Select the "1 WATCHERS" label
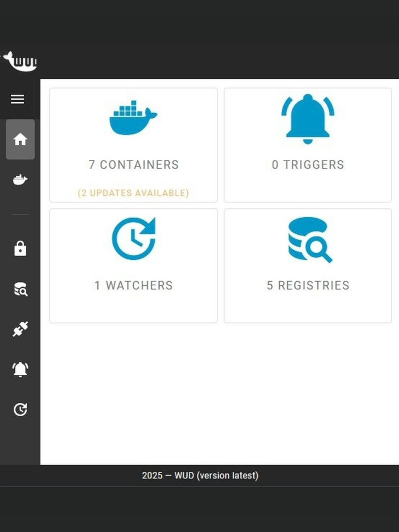Image resolution: width=399 pixels, height=532 pixels. 134,285
